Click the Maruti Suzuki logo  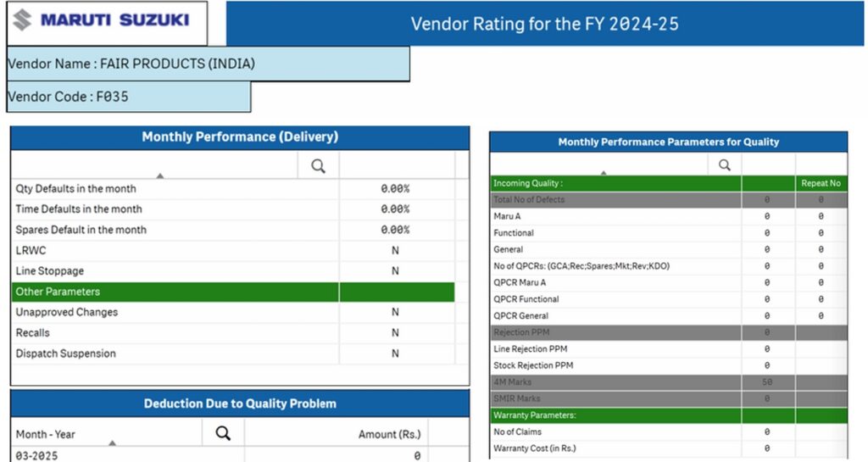tap(106, 21)
